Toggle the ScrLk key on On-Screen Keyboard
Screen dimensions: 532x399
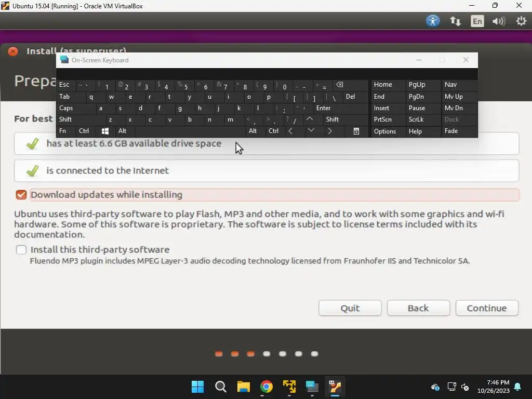[x=423, y=119]
